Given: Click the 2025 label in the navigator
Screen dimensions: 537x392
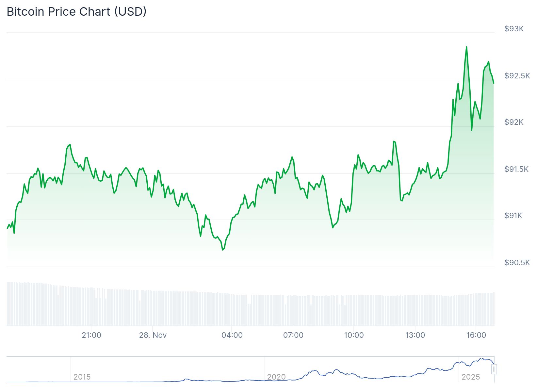Looking at the screenshot, I should [470, 377].
